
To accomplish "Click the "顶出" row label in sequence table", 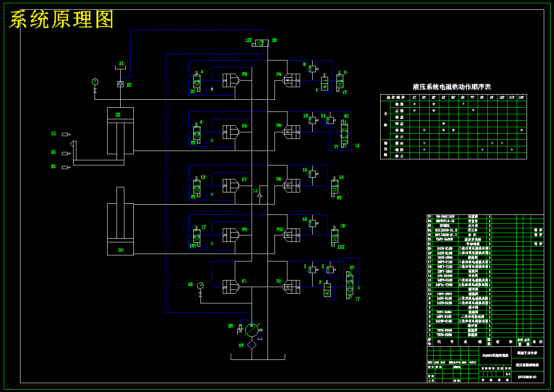I will point(400,143).
